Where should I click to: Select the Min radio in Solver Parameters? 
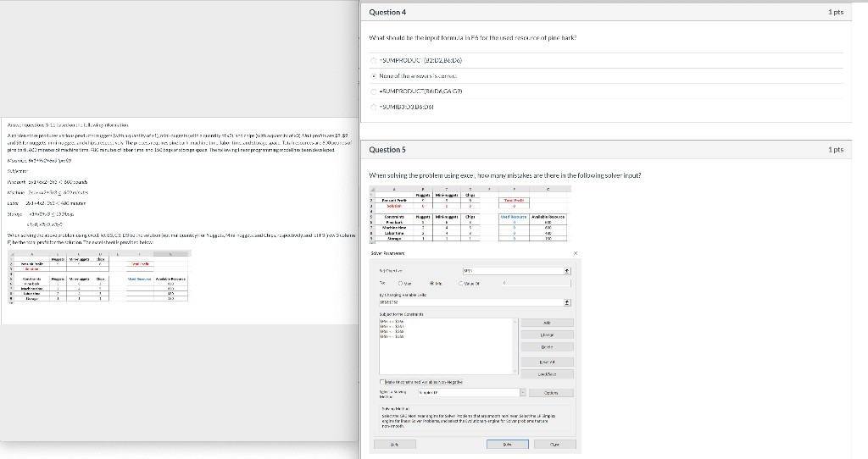(432, 283)
